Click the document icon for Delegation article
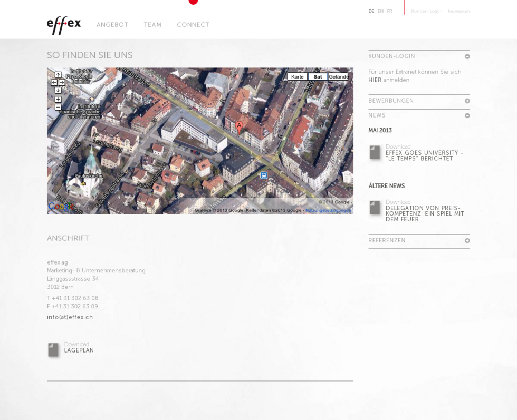This screenshot has height=420, width=517. click(x=375, y=208)
